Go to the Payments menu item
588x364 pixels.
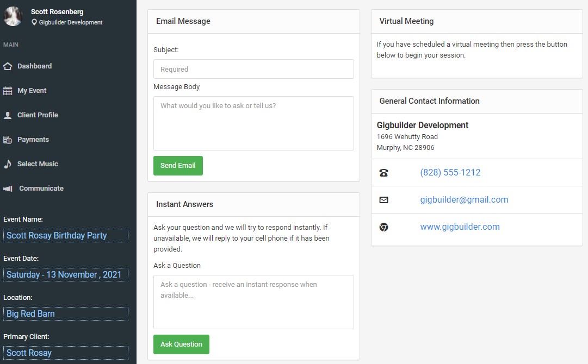coord(33,140)
